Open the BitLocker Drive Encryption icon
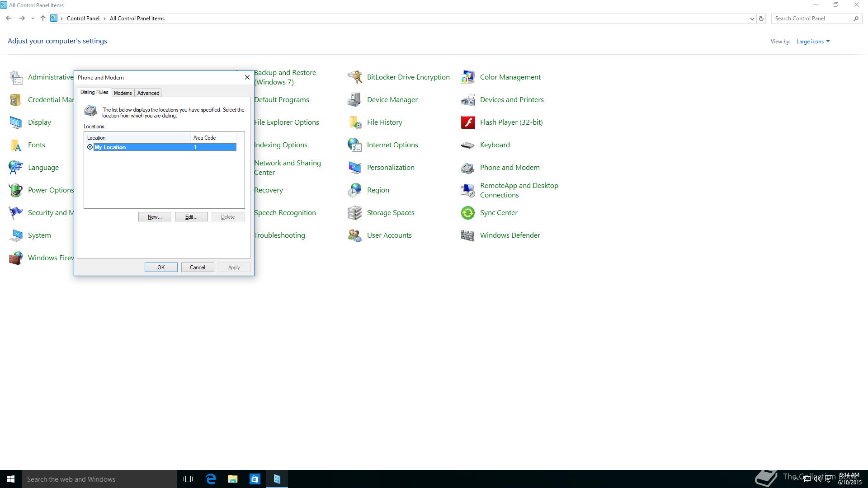 [355, 77]
